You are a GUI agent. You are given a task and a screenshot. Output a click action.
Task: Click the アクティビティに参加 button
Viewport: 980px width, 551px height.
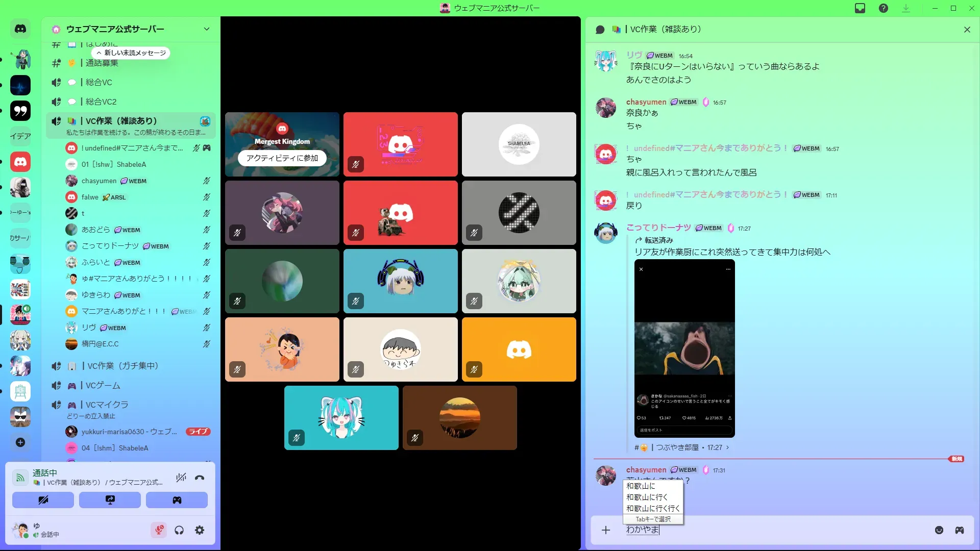click(282, 158)
